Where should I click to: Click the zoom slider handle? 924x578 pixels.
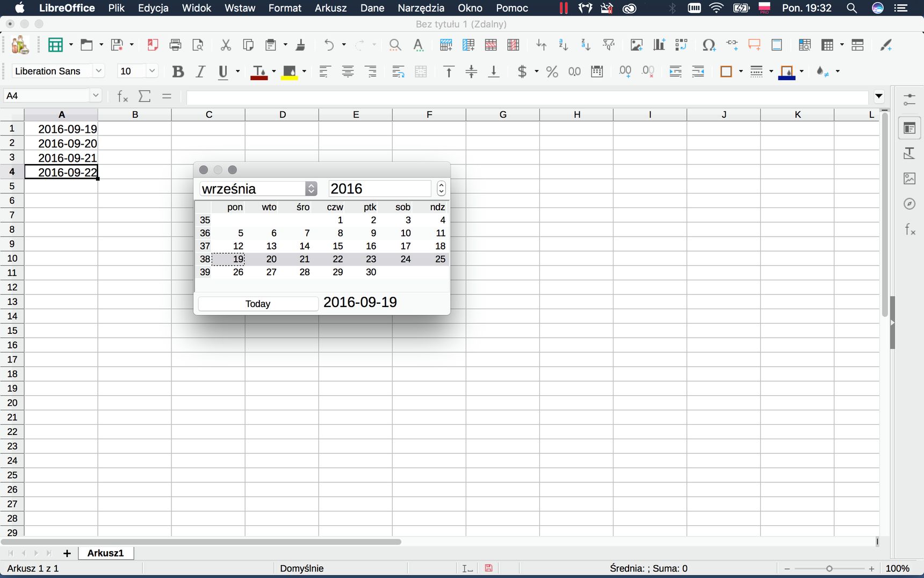click(829, 568)
